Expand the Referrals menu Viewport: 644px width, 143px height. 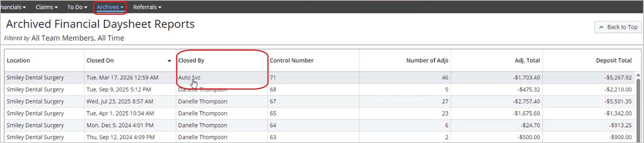[147, 7]
